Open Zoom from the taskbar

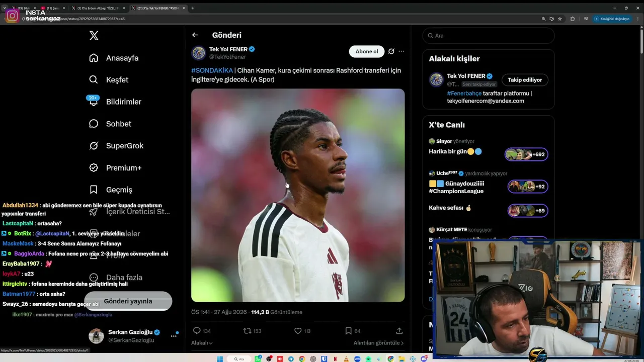[x=357, y=359]
